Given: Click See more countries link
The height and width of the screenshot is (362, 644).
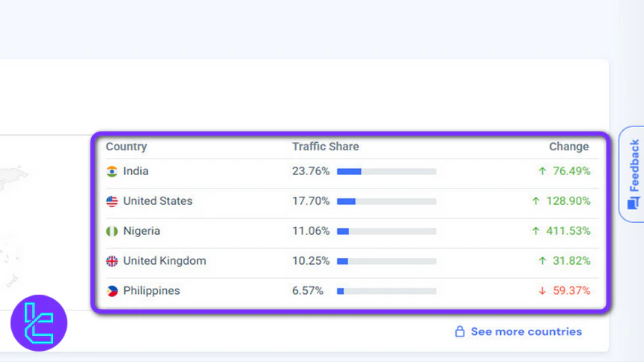Looking at the screenshot, I should pos(526,331).
